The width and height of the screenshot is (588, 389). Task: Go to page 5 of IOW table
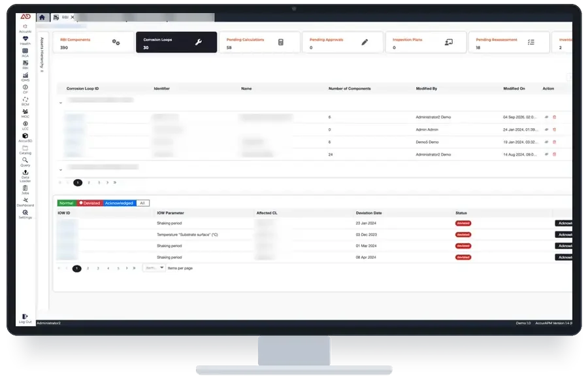point(118,268)
